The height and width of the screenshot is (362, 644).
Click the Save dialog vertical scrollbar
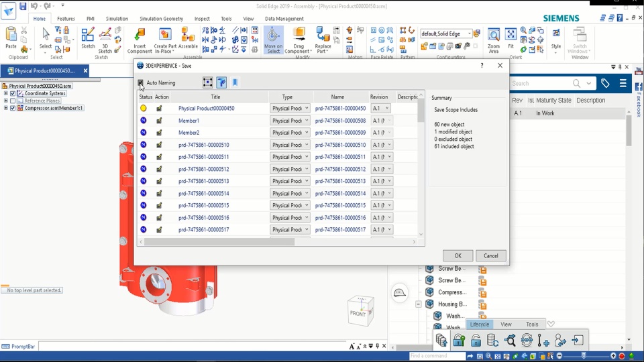click(x=421, y=112)
